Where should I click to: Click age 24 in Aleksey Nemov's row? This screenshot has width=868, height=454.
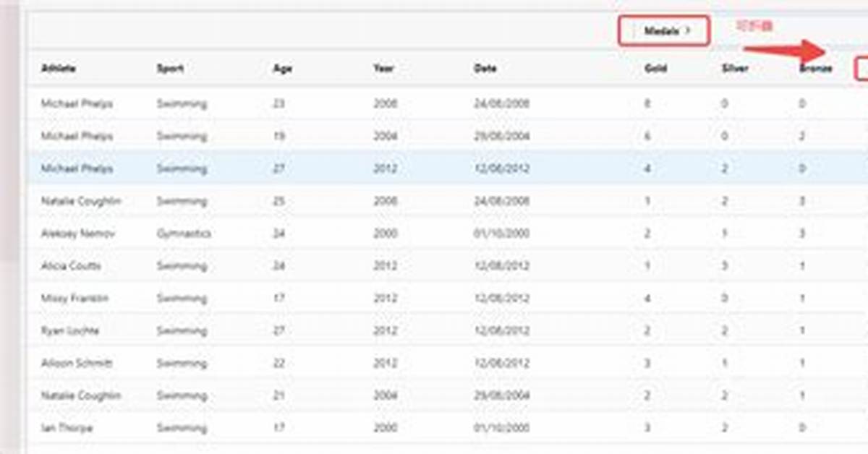click(278, 234)
